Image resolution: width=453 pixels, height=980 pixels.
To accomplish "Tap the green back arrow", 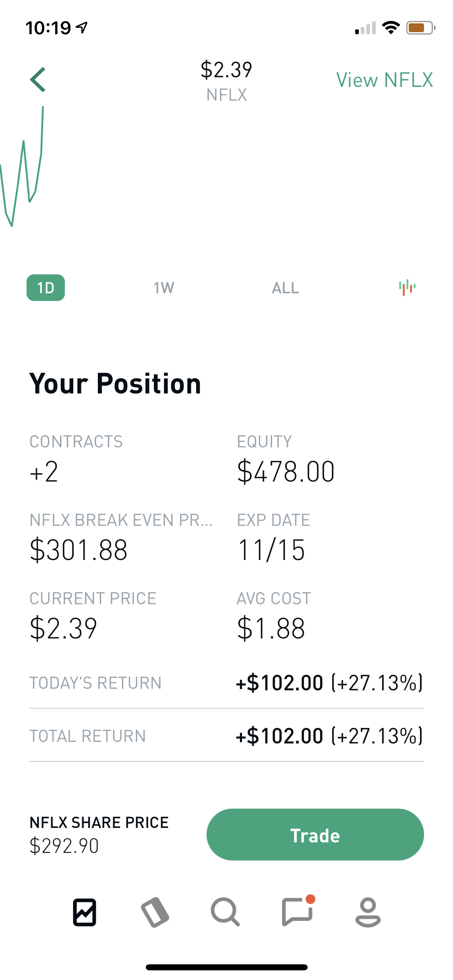I will [x=38, y=80].
